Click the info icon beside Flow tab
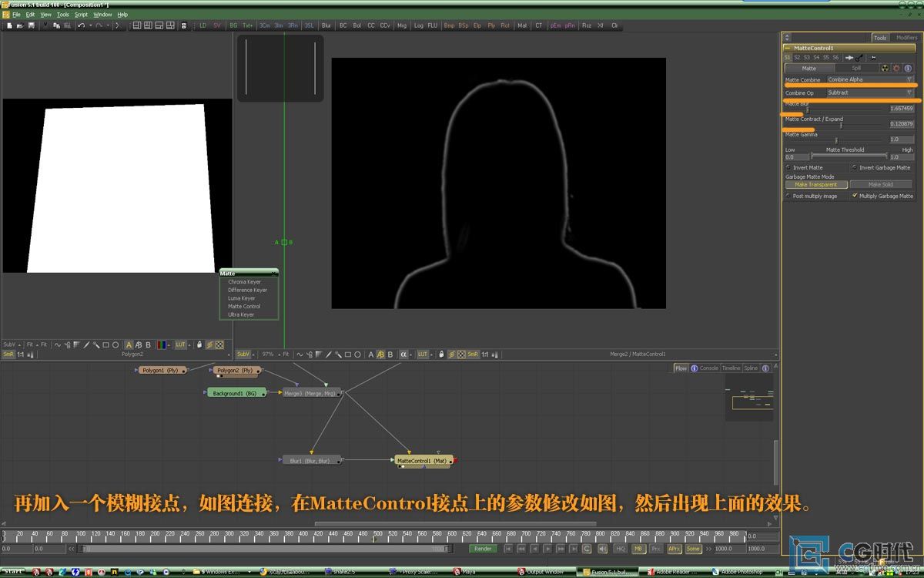 [x=695, y=368]
